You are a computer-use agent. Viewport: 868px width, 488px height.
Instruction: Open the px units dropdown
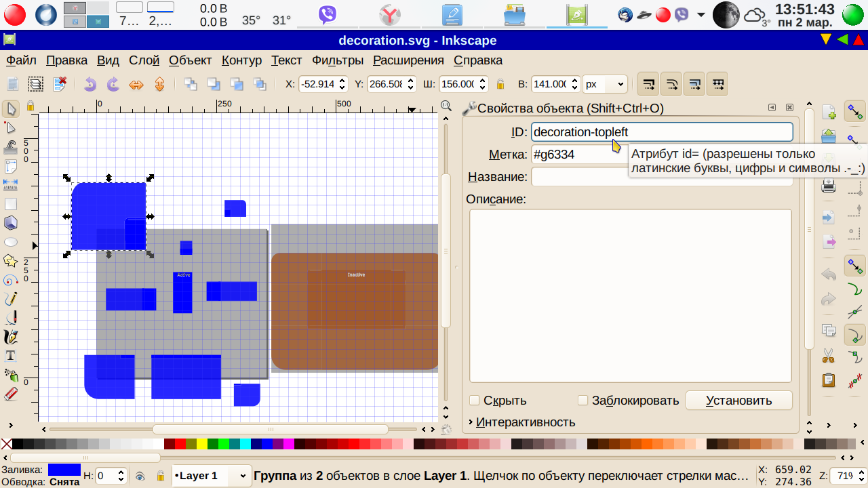pyautogui.click(x=605, y=84)
